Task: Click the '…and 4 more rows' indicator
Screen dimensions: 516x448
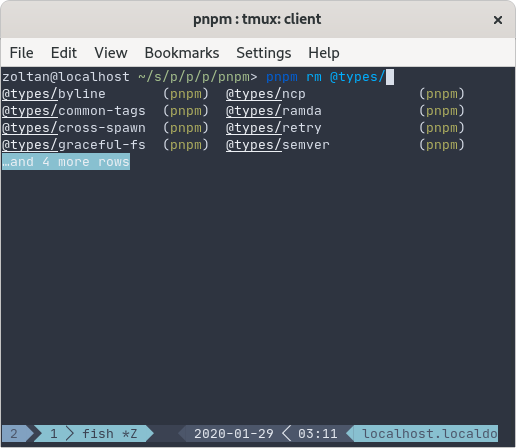Action: click(66, 162)
